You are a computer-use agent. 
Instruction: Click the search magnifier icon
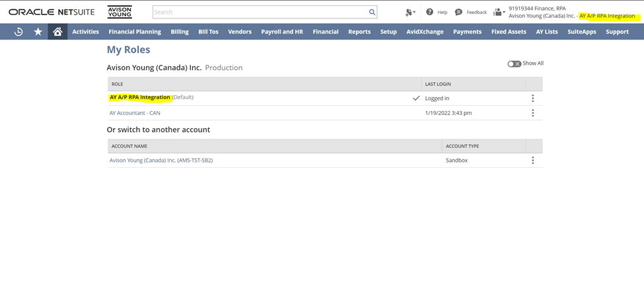[x=372, y=13]
